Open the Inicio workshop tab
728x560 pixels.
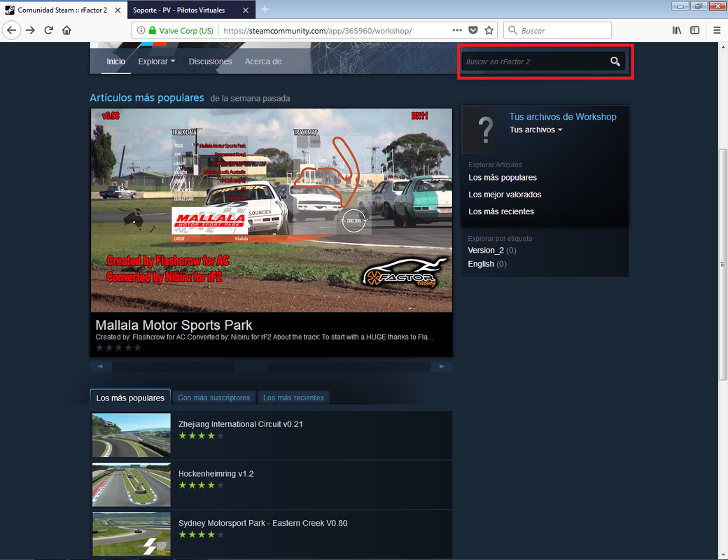115,62
